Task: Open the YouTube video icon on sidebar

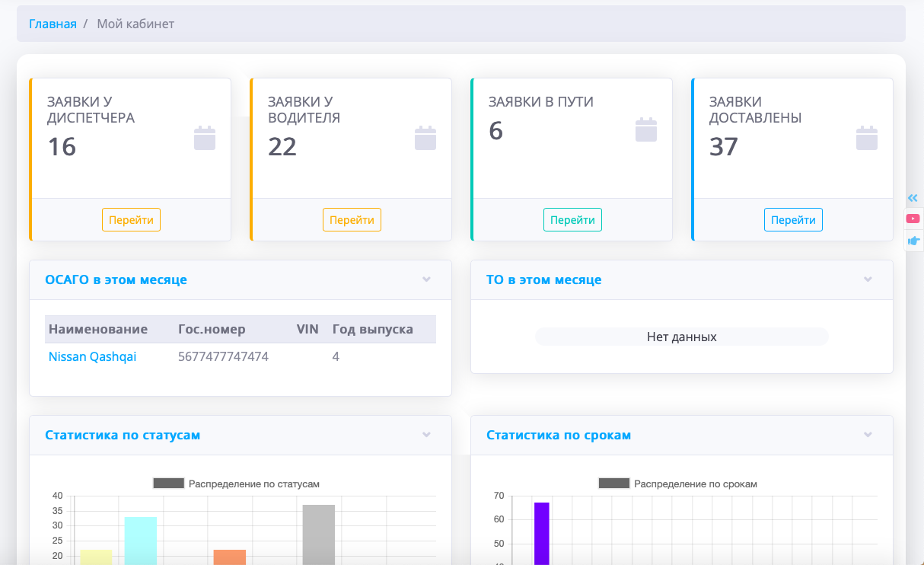Action: pyautogui.click(x=913, y=219)
